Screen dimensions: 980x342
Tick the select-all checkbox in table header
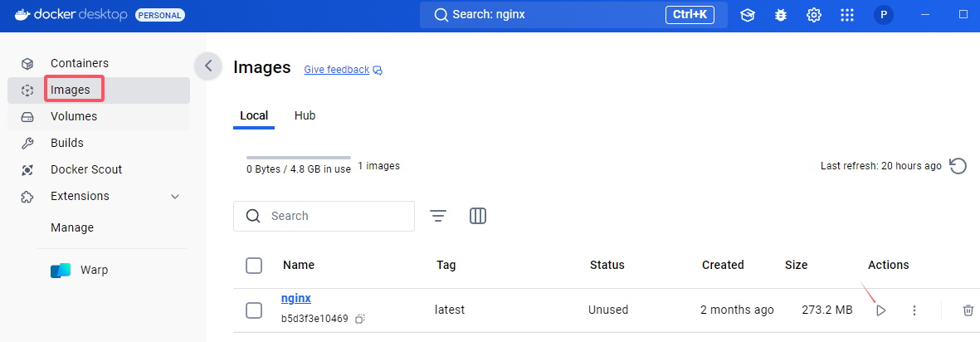coord(254,265)
